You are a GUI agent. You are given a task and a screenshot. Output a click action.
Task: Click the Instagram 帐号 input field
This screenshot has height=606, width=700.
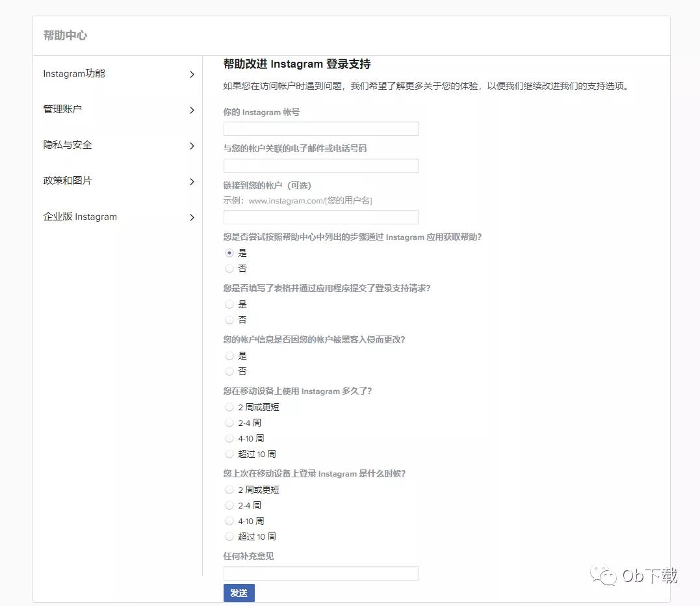(x=320, y=128)
